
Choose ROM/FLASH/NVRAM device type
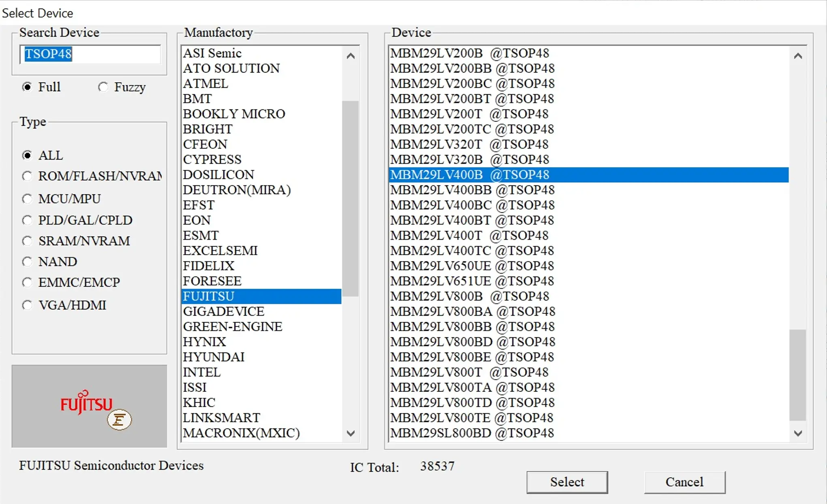tap(27, 176)
